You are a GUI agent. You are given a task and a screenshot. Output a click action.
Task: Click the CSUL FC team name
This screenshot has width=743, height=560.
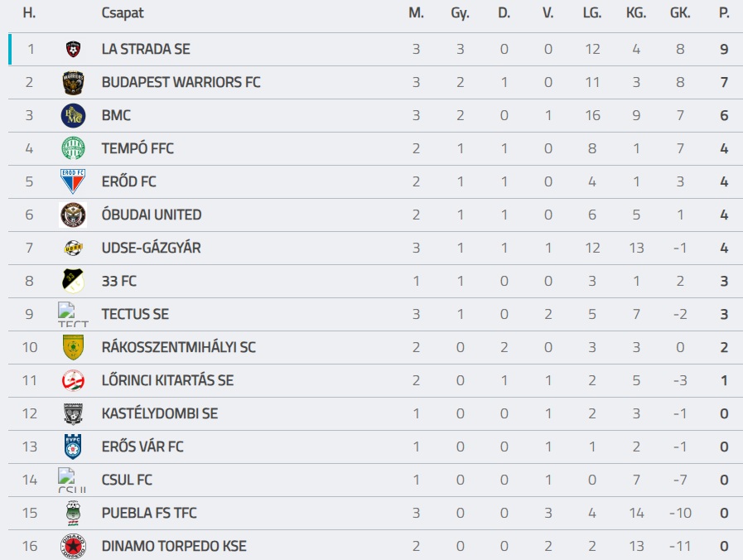click(x=127, y=480)
